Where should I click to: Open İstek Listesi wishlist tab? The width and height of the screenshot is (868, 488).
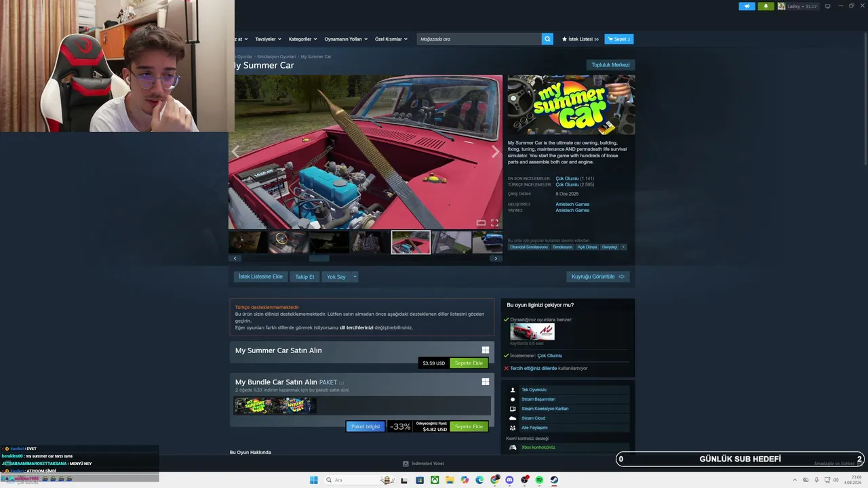[580, 39]
